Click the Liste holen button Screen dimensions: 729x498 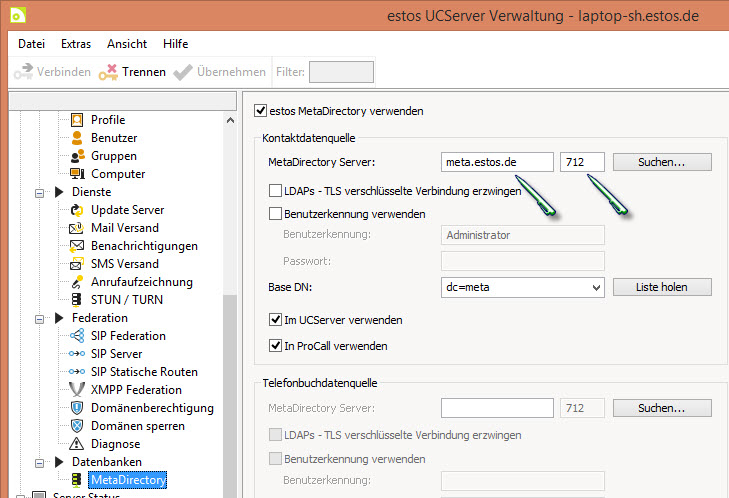(x=661, y=288)
